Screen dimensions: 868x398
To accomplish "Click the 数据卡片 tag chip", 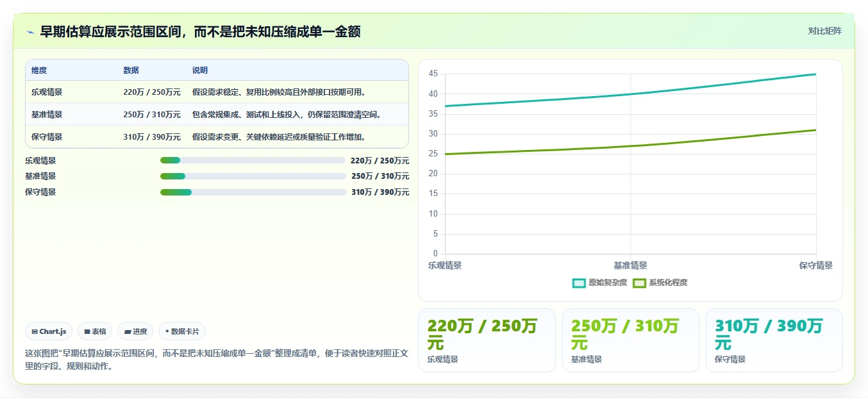I will [x=182, y=331].
